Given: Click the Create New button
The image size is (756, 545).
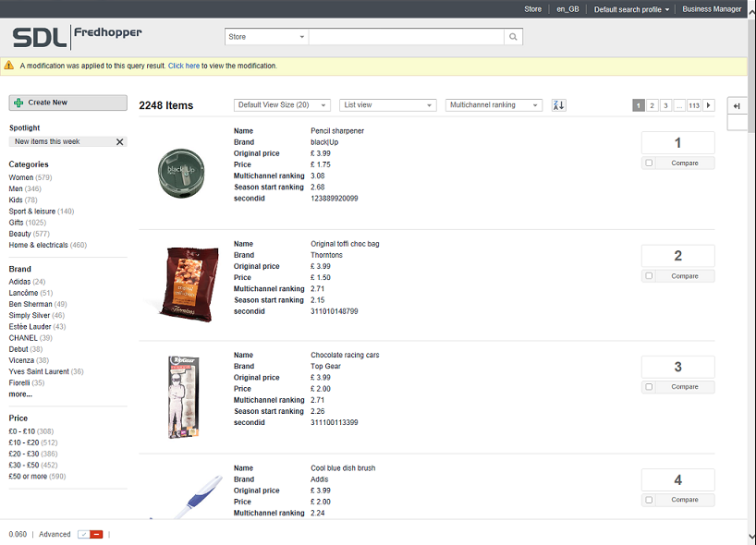Looking at the screenshot, I should (68, 103).
